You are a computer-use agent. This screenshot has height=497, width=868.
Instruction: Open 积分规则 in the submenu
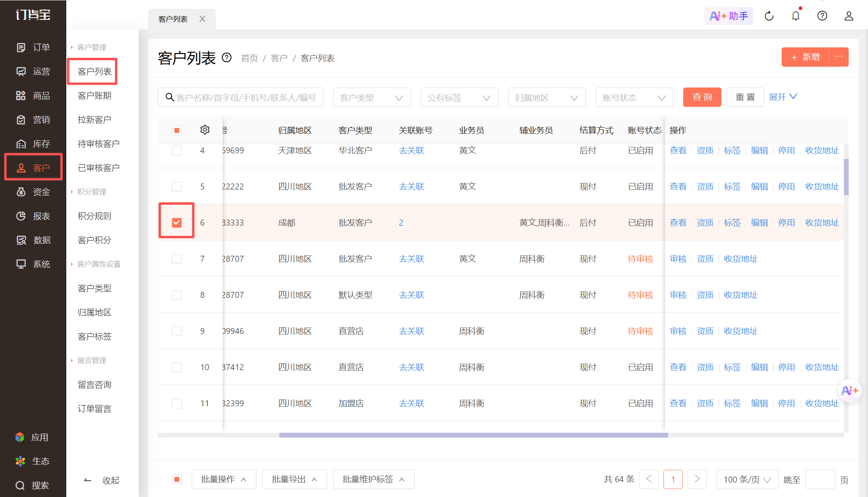pyautogui.click(x=94, y=216)
